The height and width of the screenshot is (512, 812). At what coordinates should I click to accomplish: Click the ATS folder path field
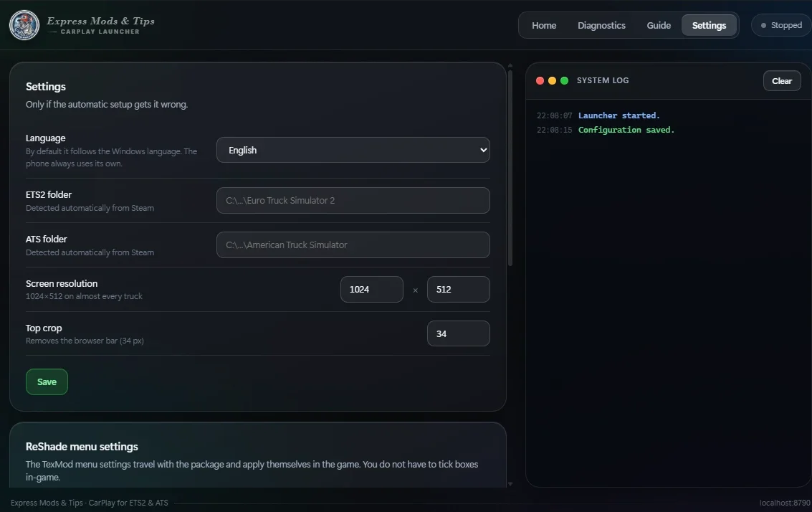tap(353, 245)
